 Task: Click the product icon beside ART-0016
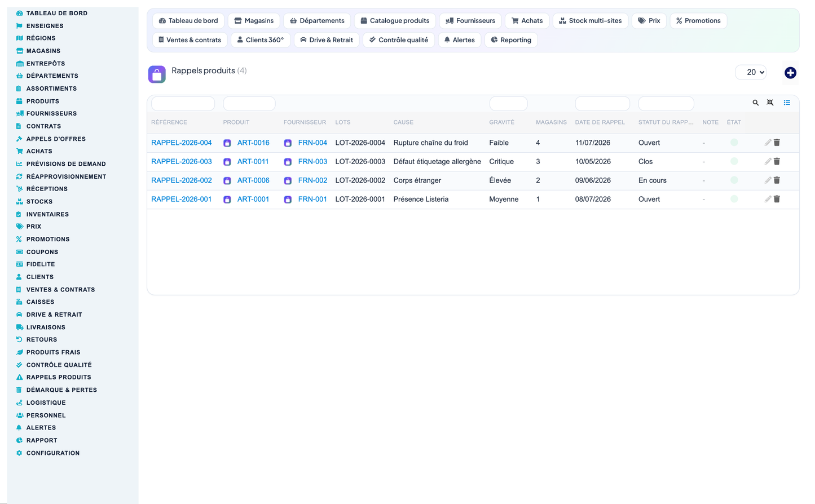point(227,143)
